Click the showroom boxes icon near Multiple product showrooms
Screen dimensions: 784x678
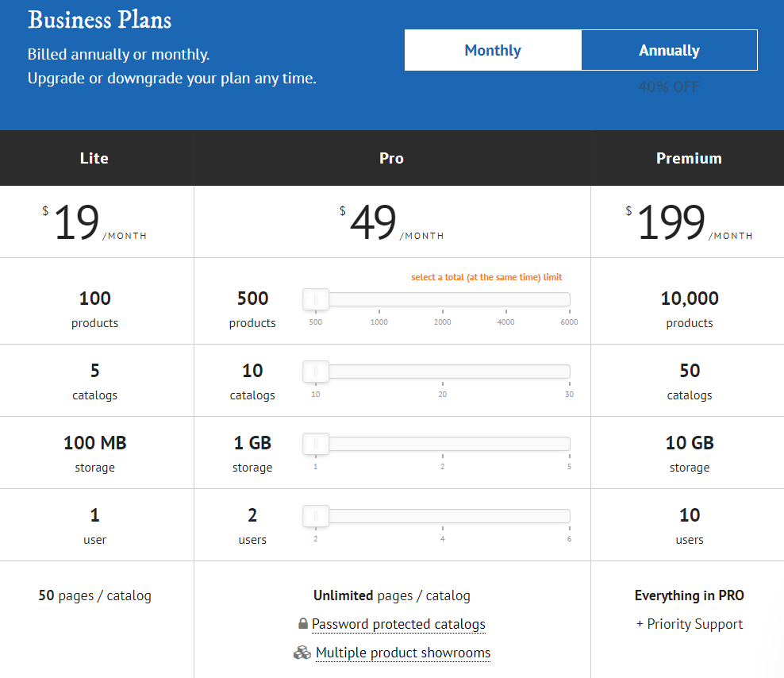(302, 653)
